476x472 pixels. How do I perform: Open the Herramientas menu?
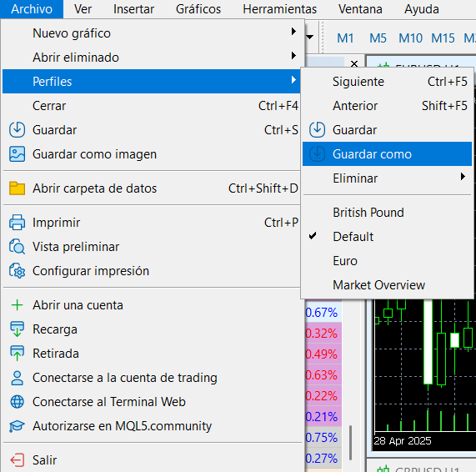point(279,9)
